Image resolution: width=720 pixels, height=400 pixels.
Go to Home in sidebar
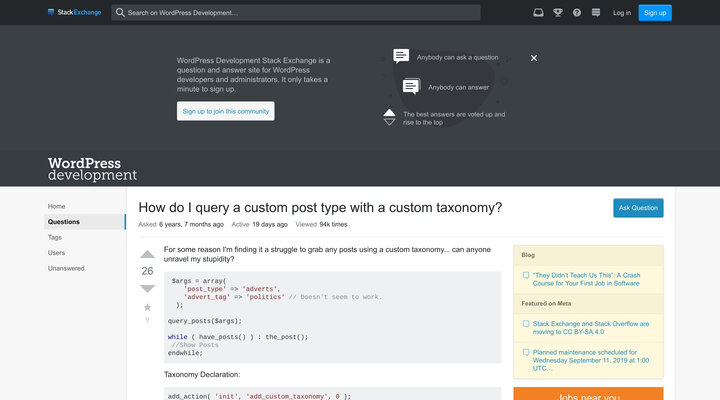pyautogui.click(x=56, y=206)
